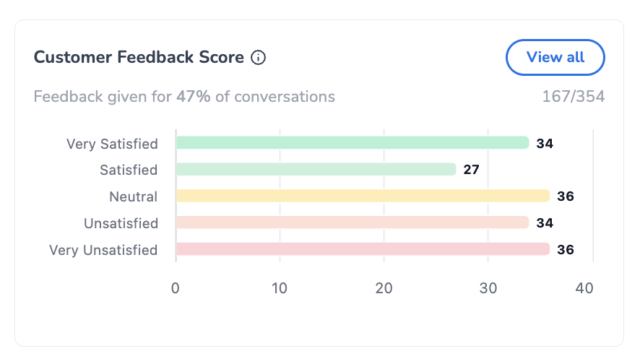Click the Neutral row label
Screen dimensions: 640x364
point(133,196)
